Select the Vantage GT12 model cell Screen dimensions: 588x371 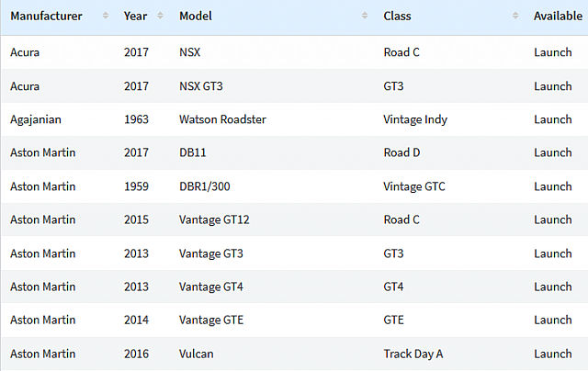tap(214, 219)
